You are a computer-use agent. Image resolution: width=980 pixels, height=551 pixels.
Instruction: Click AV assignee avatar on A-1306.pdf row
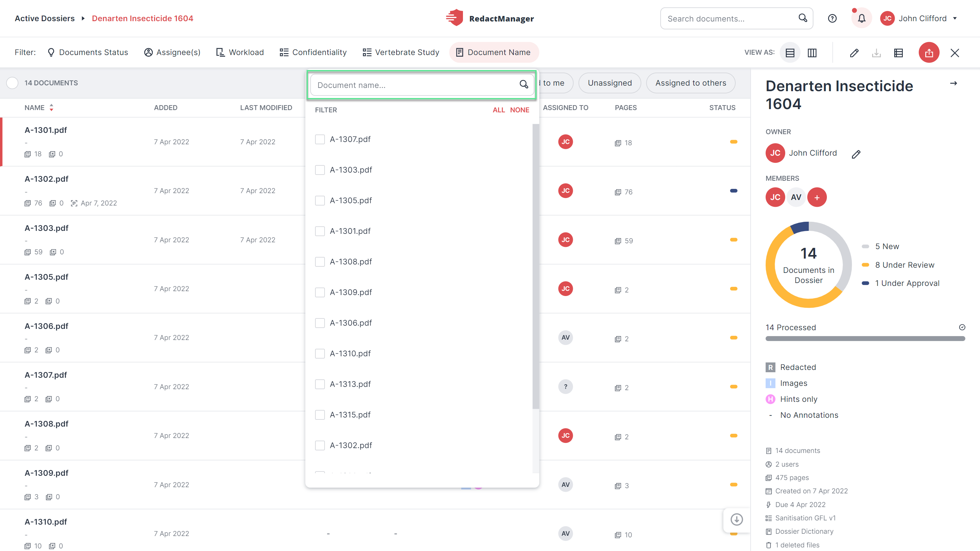pos(565,337)
